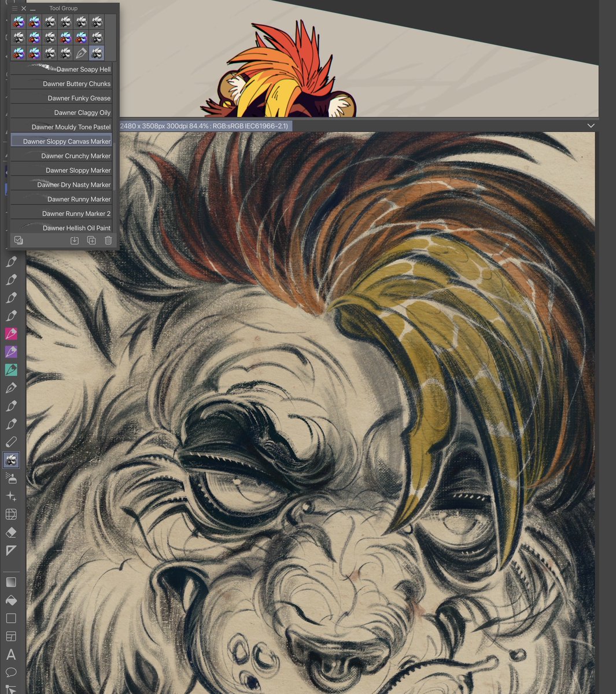
Task: Select the teal pen tool in toolbar
Action: [x=11, y=370]
